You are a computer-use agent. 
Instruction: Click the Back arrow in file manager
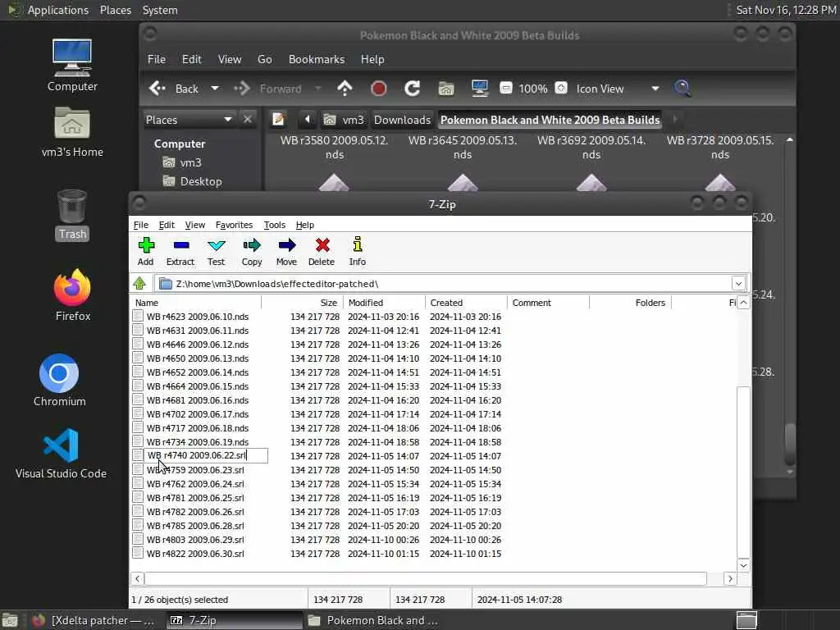[174, 89]
